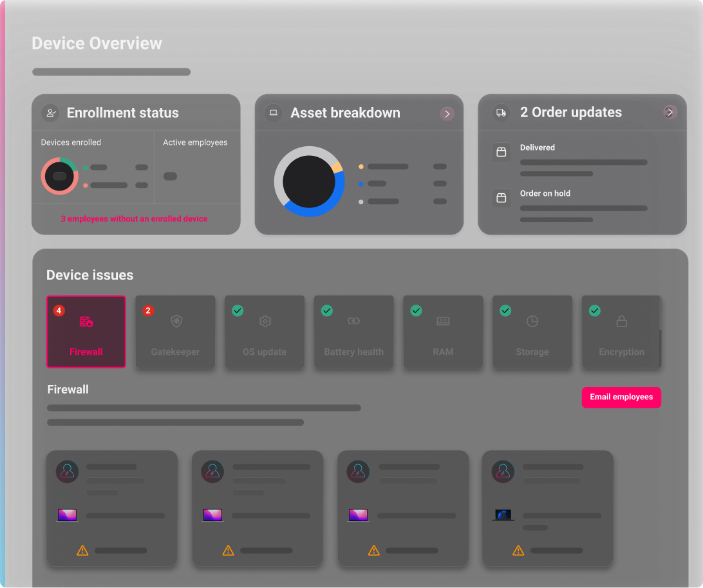This screenshot has width=703, height=588.
Task: Click the Asset breakdown laptop icon
Action: pyautogui.click(x=274, y=113)
